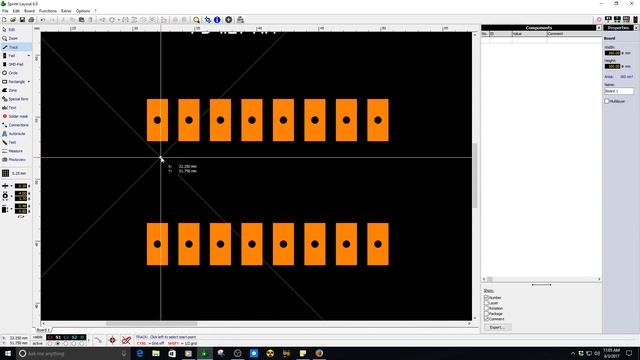Click the board Name input field
640x360 pixels.
pyautogui.click(x=619, y=91)
